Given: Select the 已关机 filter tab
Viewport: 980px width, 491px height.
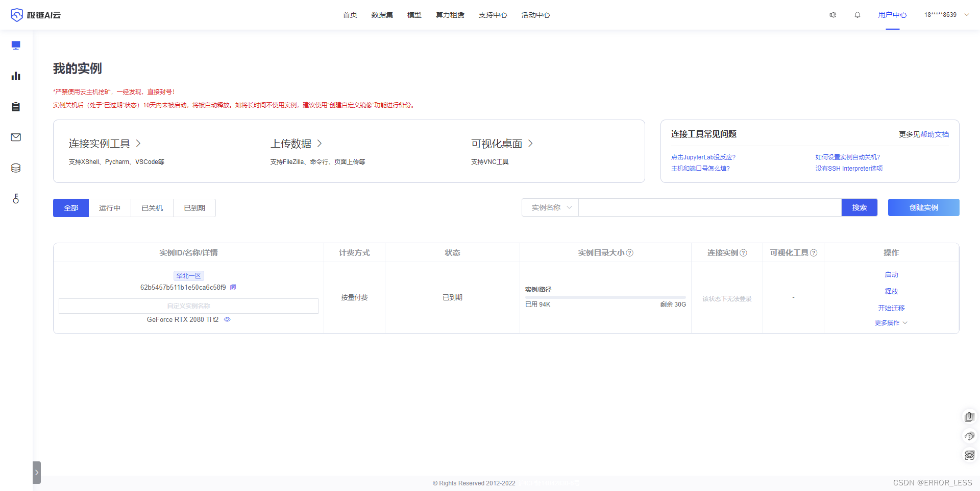Looking at the screenshot, I should pos(152,208).
